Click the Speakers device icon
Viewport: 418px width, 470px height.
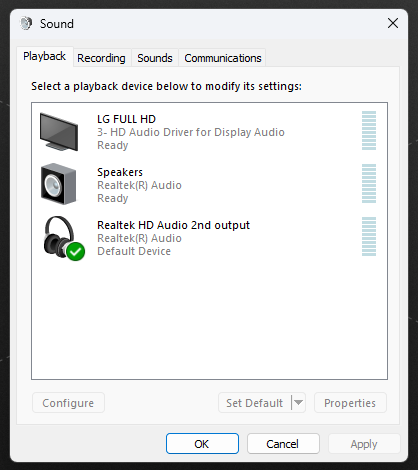pyautogui.click(x=59, y=184)
